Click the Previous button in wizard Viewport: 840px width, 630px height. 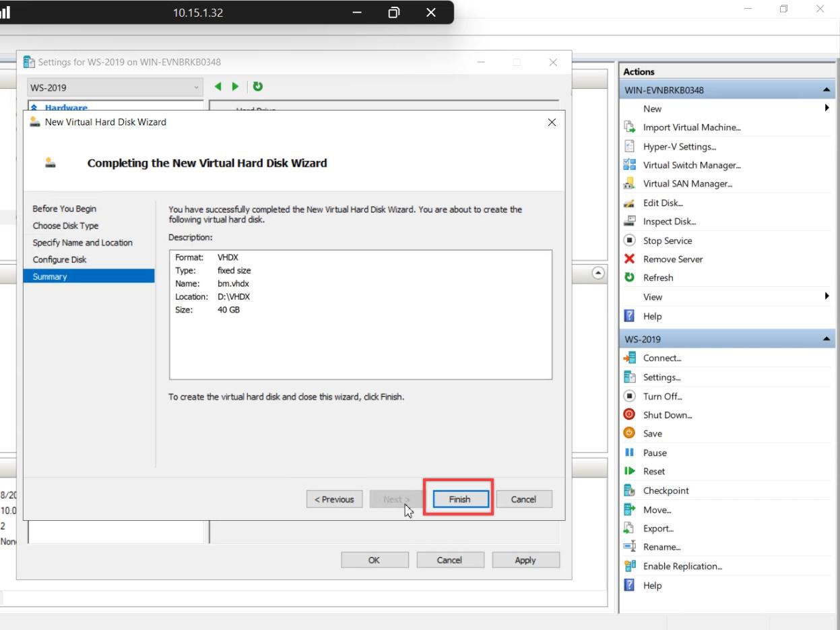pyautogui.click(x=335, y=499)
